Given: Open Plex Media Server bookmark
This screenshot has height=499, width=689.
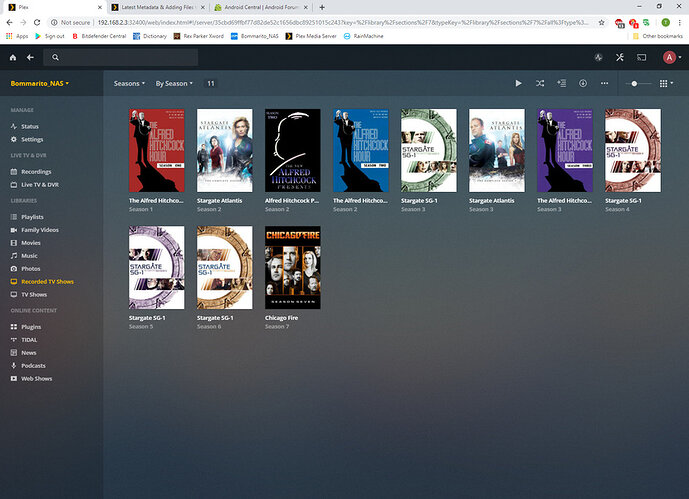Looking at the screenshot, I should [x=311, y=36].
